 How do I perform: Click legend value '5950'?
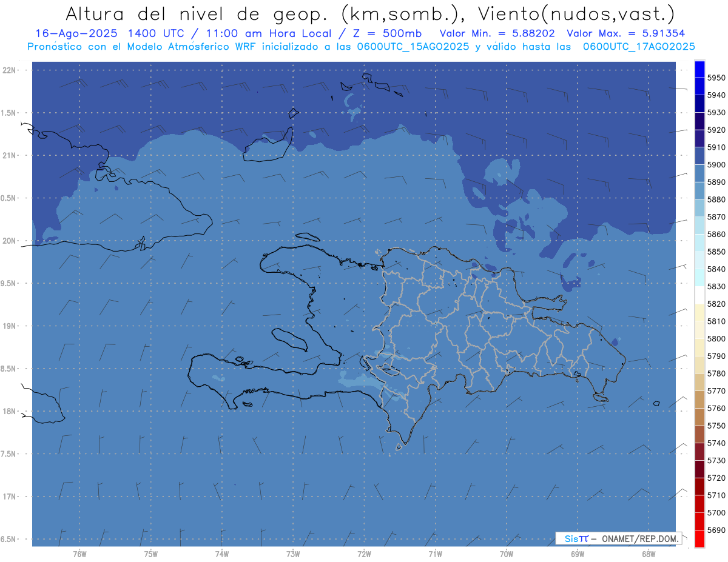(716, 78)
